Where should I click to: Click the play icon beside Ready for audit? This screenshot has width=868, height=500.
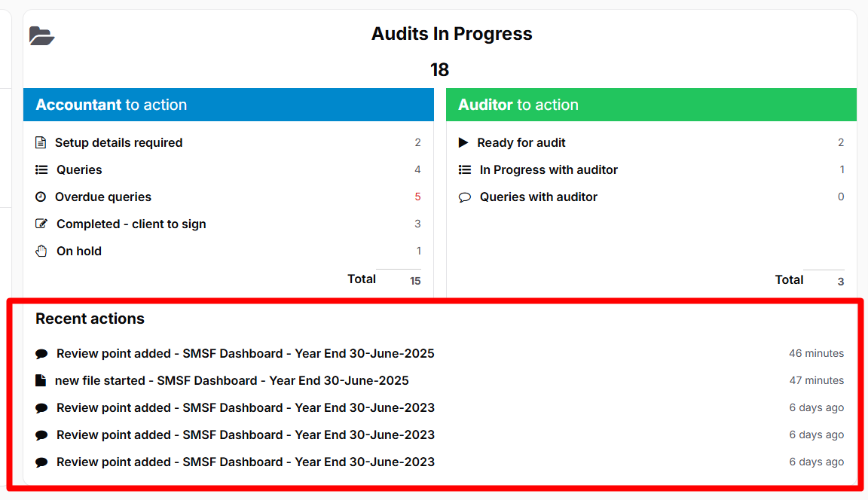click(x=465, y=142)
